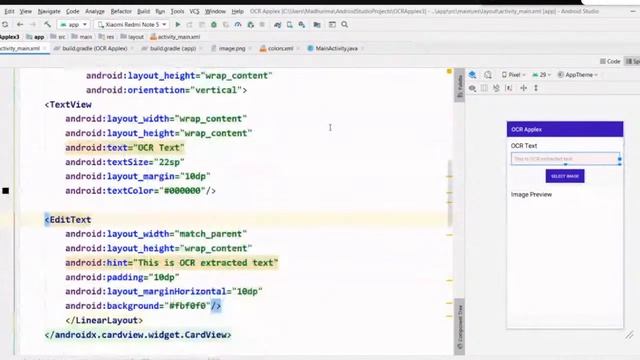Click the Apply Changes icon after Run
640x360 pixels.
(x=189, y=24)
